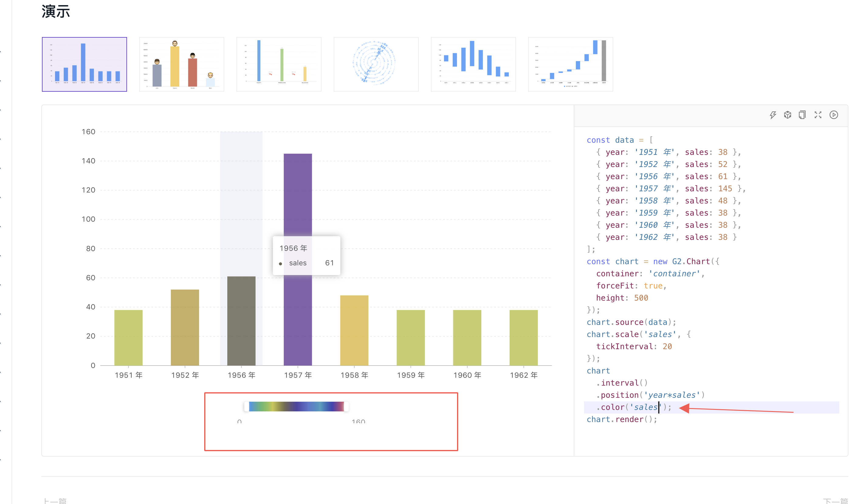This screenshot has width=863, height=504.
Task: Select the basic column chart thumbnail
Action: coord(84,64)
